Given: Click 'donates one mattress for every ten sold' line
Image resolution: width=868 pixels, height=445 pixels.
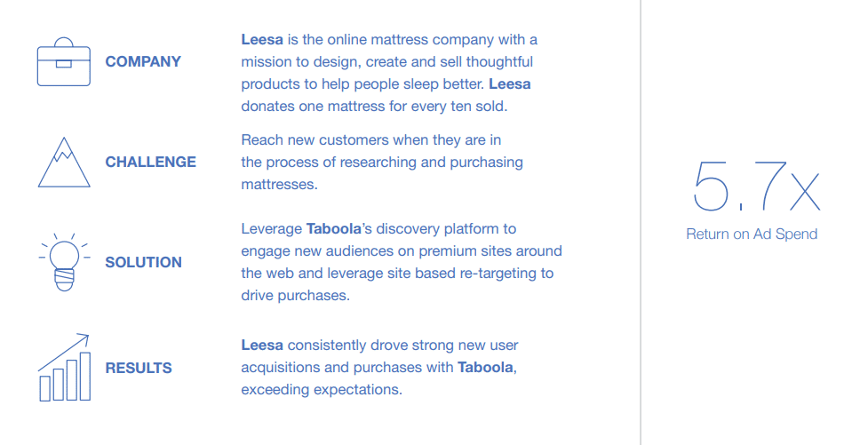Looking at the screenshot, I should (374, 107).
